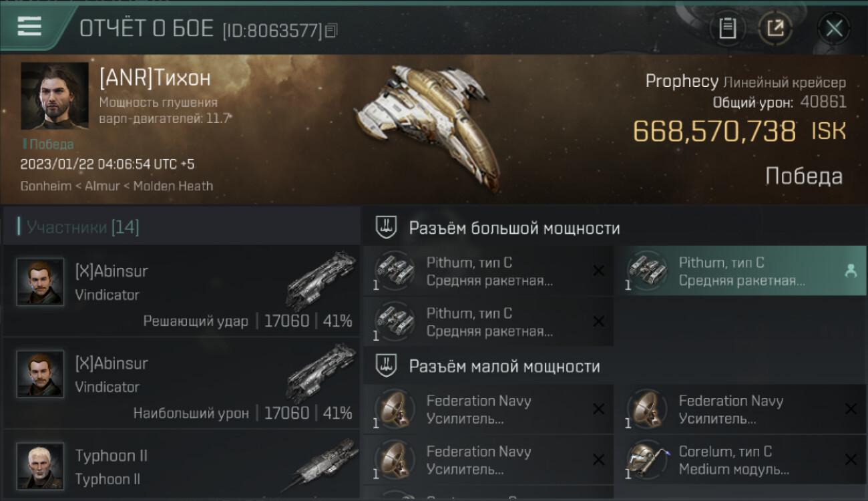Open the clipboard report icon

pyautogui.click(x=727, y=28)
